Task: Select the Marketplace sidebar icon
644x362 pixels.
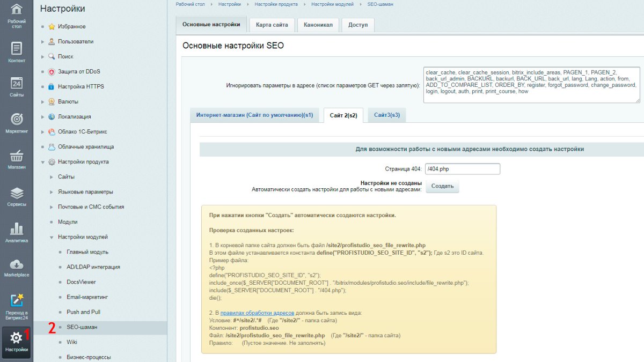Action: pyautogui.click(x=16, y=265)
